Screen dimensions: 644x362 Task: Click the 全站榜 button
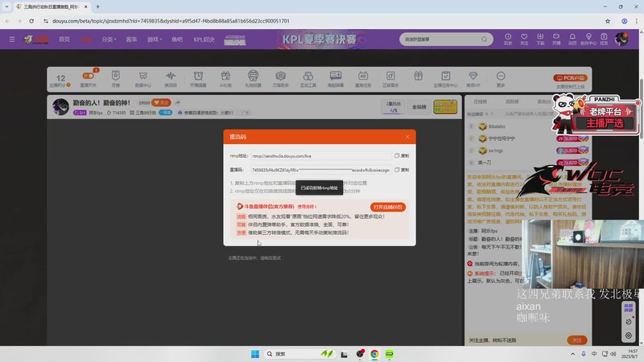point(419,107)
